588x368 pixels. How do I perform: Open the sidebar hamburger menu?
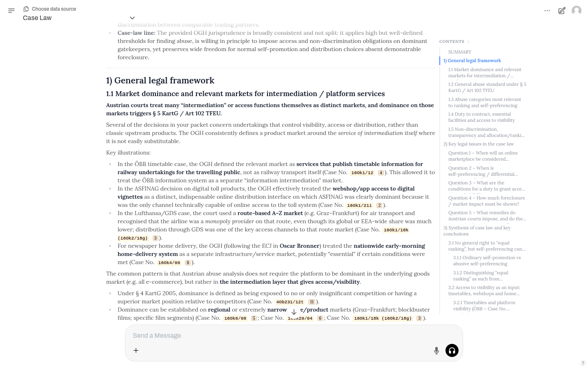[11, 11]
